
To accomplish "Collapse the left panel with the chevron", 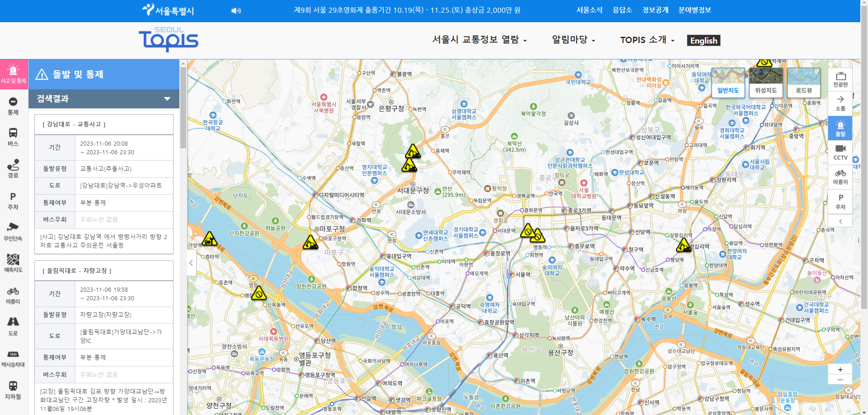I will 191,262.
